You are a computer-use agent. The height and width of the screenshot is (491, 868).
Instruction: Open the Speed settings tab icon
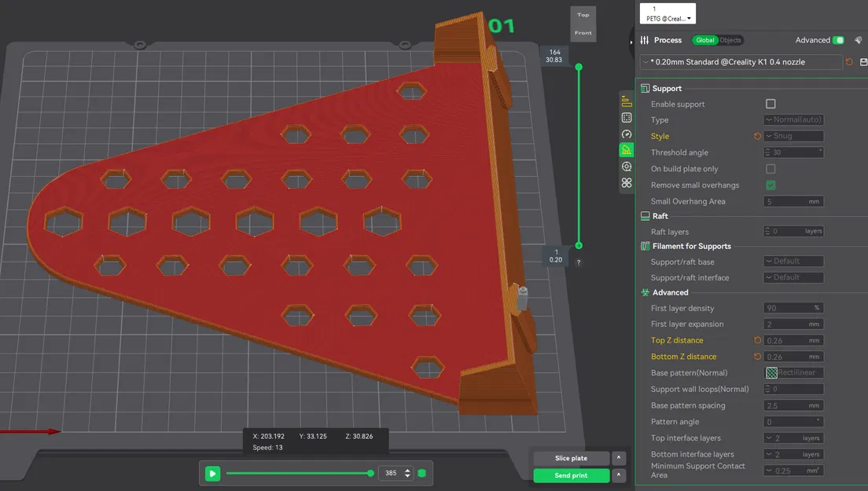coord(626,134)
